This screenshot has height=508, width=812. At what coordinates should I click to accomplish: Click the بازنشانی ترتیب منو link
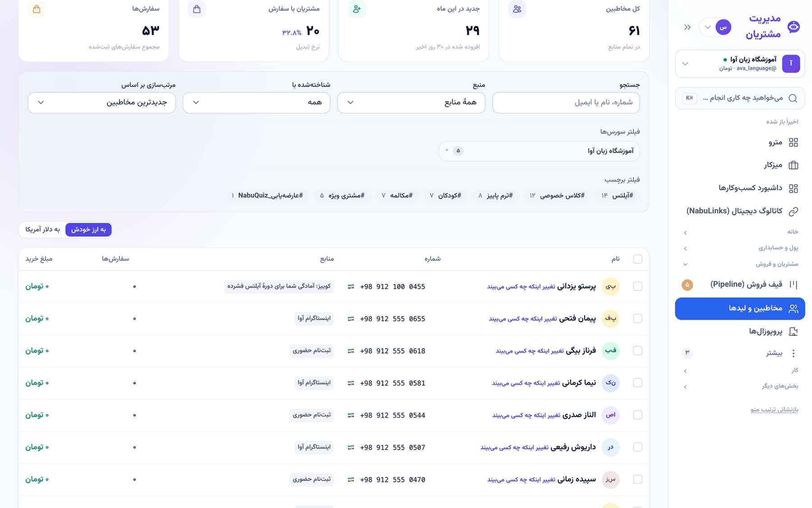pyautogui.click(x=775, y=410)
